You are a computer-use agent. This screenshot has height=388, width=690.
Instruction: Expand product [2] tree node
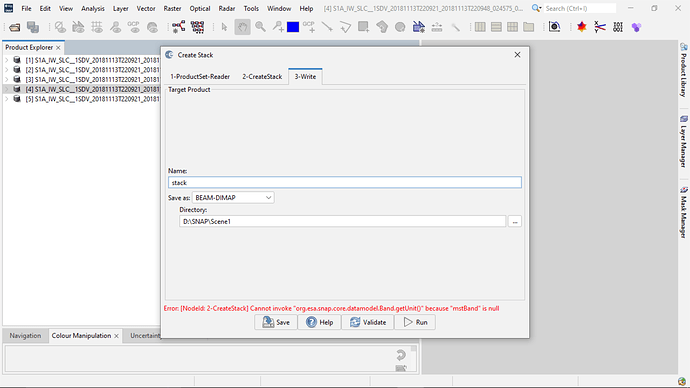pos(7,70)
